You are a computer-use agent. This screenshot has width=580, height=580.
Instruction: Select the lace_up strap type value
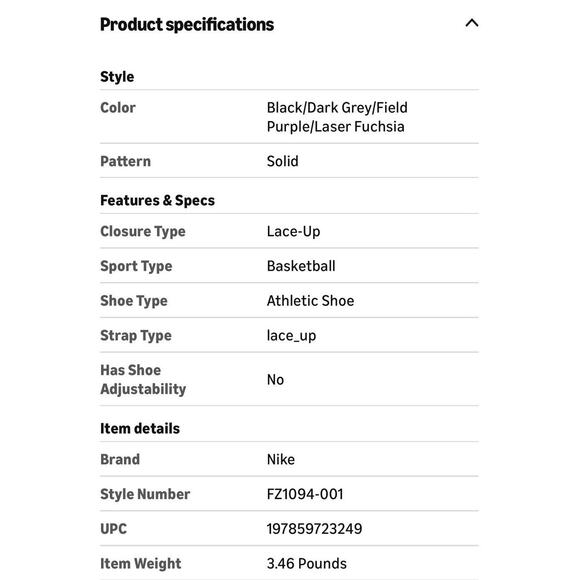[291, 336]
